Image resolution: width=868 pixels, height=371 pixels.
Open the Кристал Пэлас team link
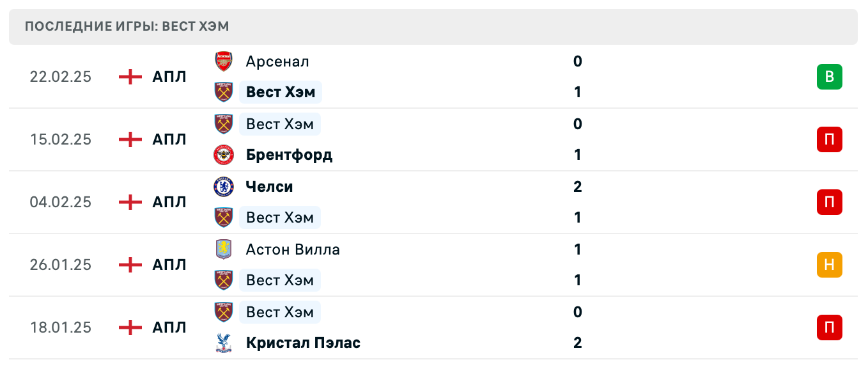303,343
